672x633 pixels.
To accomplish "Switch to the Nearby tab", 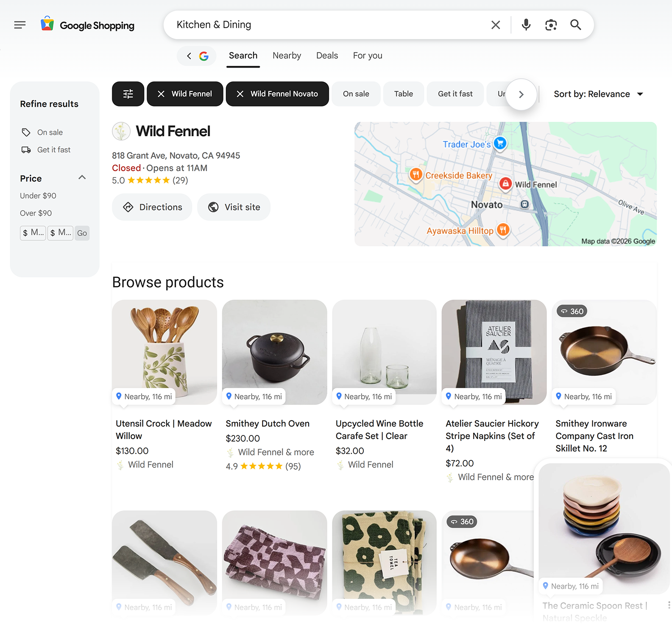I will (x=287, y=56).
